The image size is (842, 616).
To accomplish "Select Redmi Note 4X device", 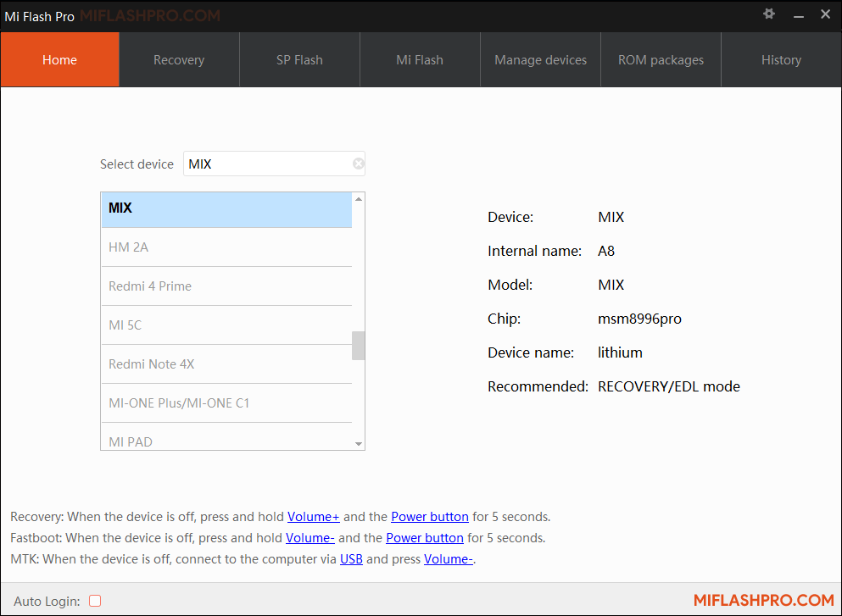I will pos(226,363).
